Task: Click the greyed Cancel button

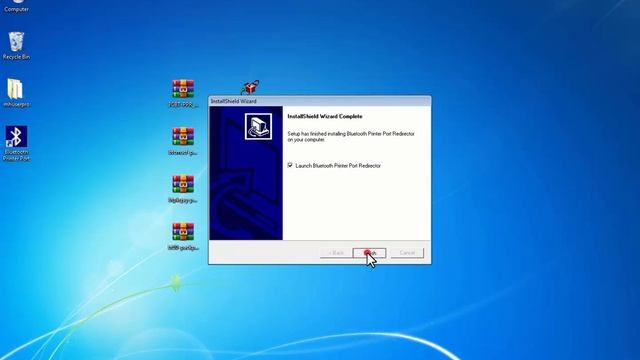Action: pos(407,253)
